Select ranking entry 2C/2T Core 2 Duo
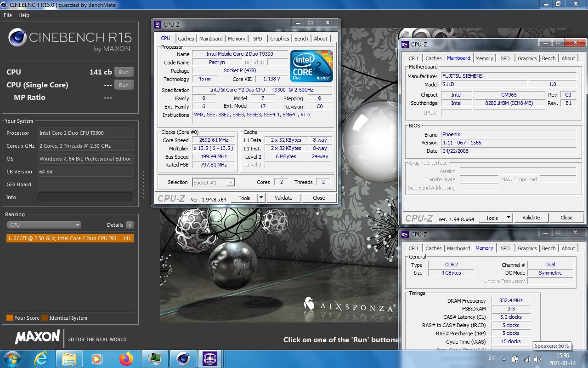The width and height of the screenshot is (588, 368). click(70, 238)
